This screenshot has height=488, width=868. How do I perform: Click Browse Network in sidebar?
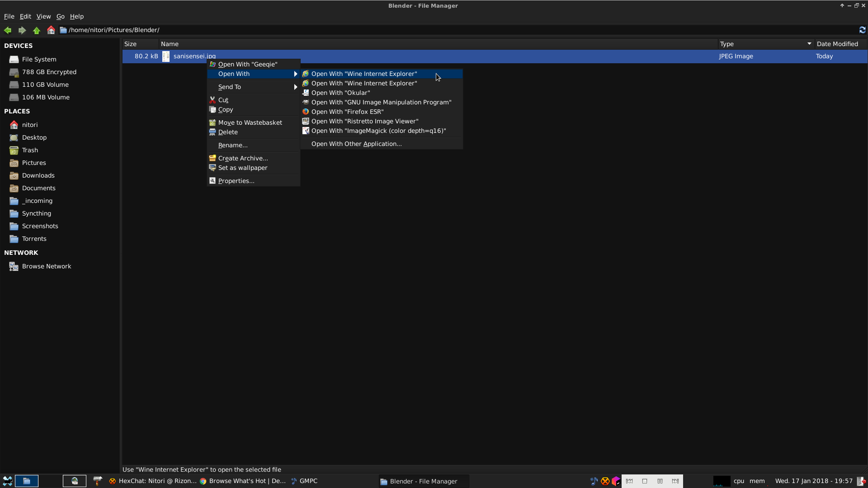pos(46,266)
